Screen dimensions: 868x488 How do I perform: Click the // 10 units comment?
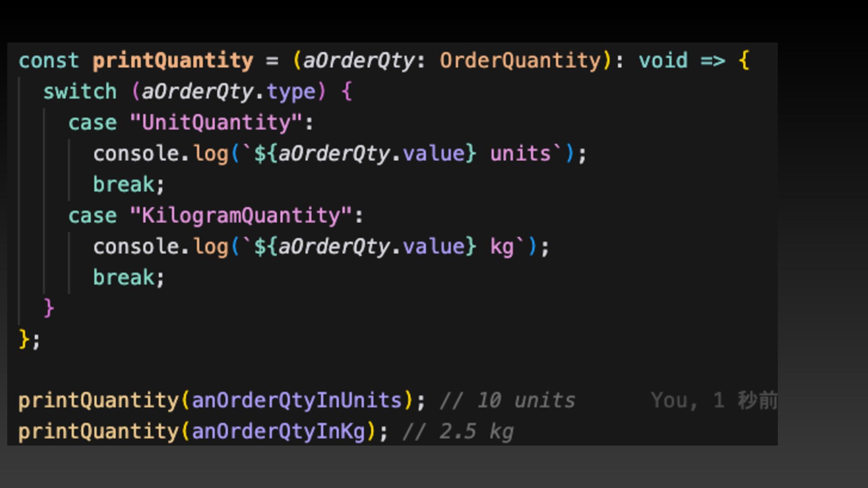tap(507, 401)
